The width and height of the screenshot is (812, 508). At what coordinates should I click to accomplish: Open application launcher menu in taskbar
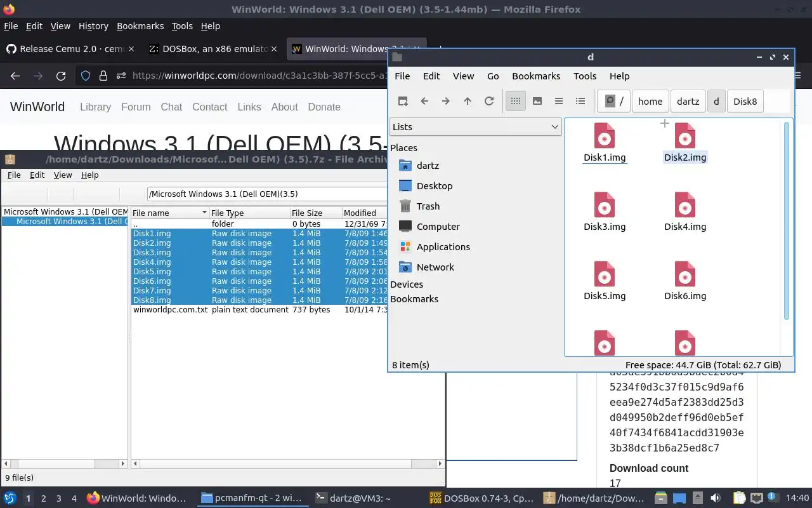point(10,498)
